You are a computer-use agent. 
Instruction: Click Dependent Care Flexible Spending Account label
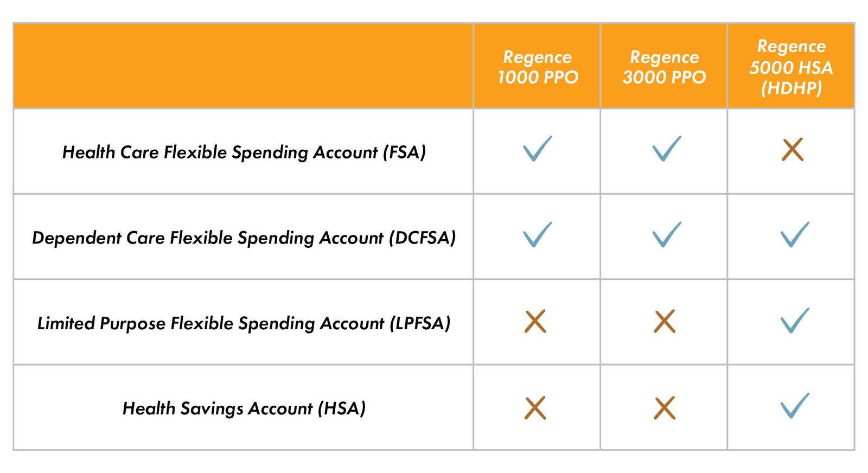244,238
